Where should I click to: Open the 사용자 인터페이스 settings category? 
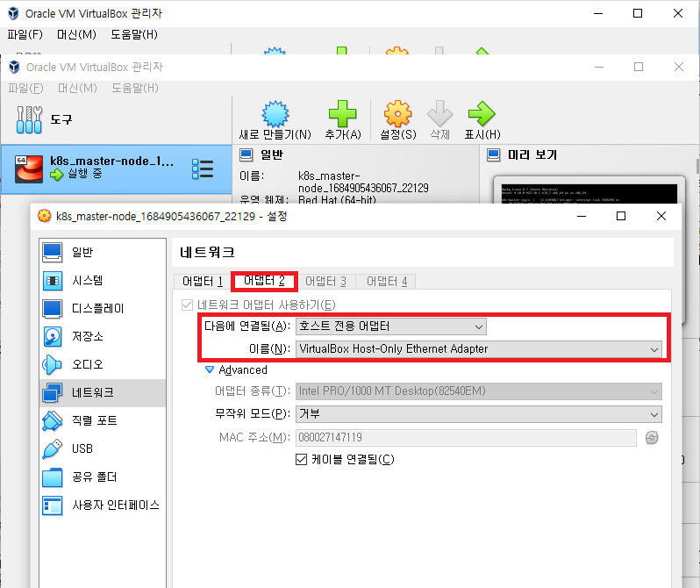(x=103, y=505)
